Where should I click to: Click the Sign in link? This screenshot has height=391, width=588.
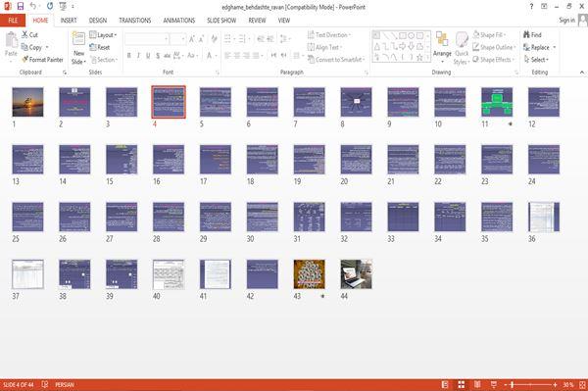tap(566, 20)
